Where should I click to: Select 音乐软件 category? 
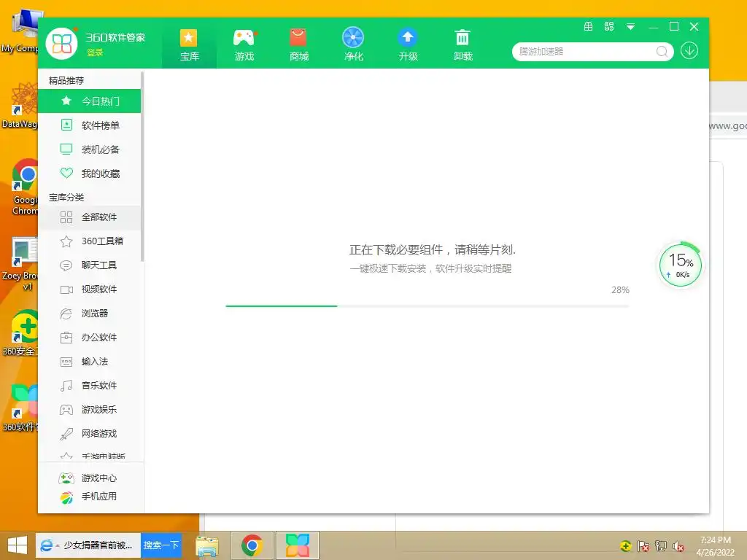(x=89, y=385)
